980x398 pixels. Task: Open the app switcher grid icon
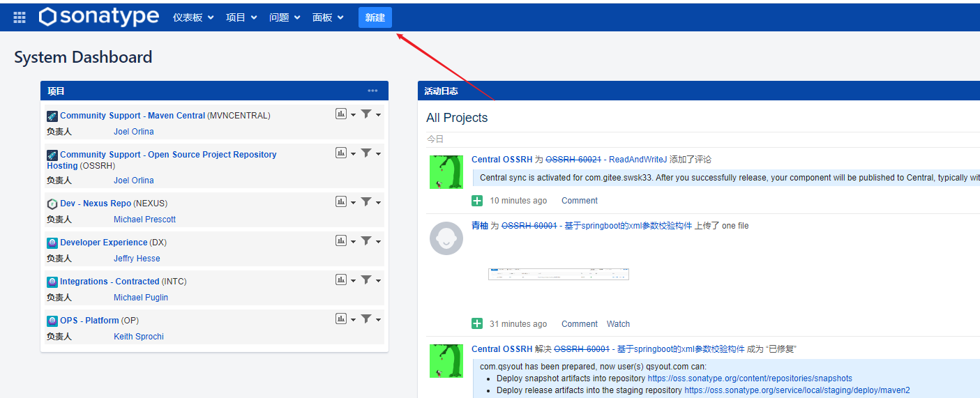pyautogui.click(x=20, y=17)
